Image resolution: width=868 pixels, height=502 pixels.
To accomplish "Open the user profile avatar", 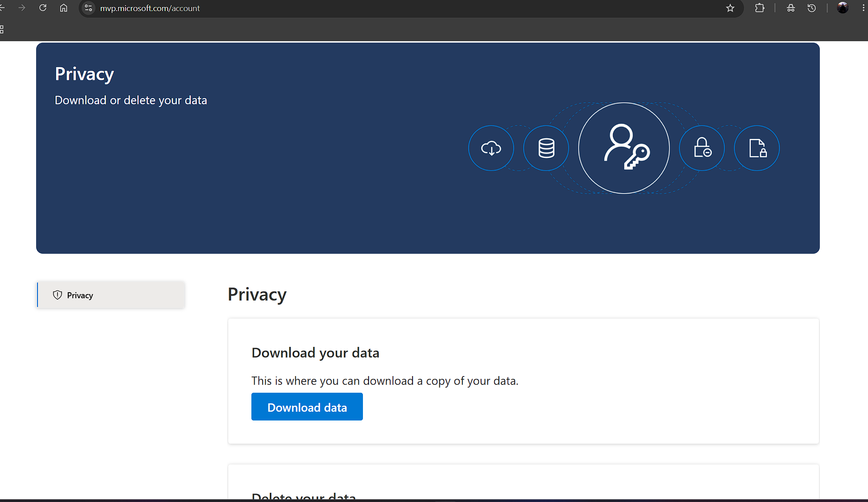I will coord(843,8).
